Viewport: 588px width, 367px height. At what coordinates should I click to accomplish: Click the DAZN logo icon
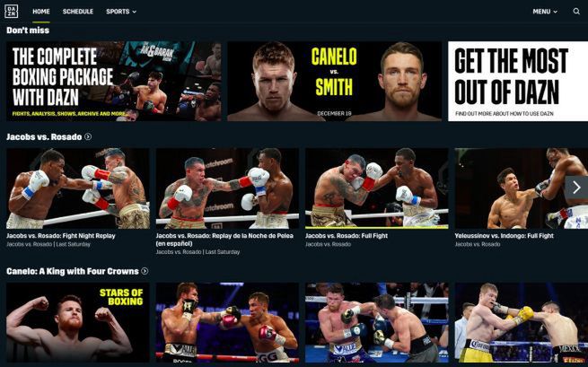(x=11, y=12)
